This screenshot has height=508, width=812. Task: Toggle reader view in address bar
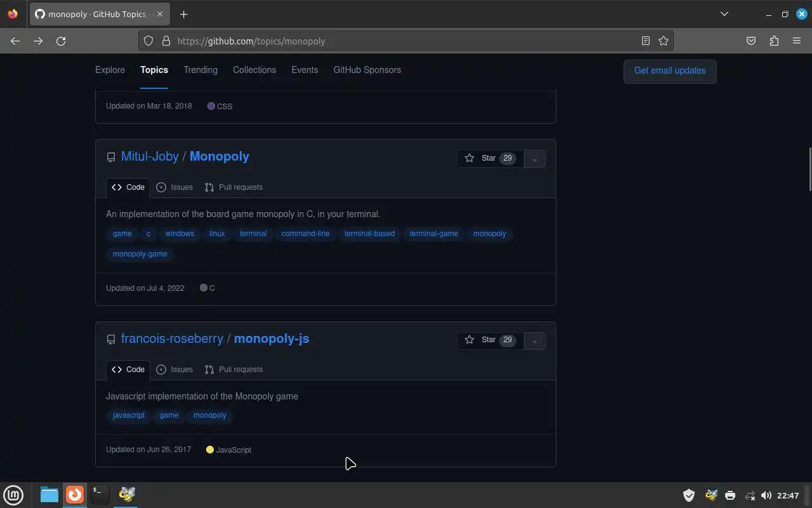pyautogui.click(x=646, y=41)
